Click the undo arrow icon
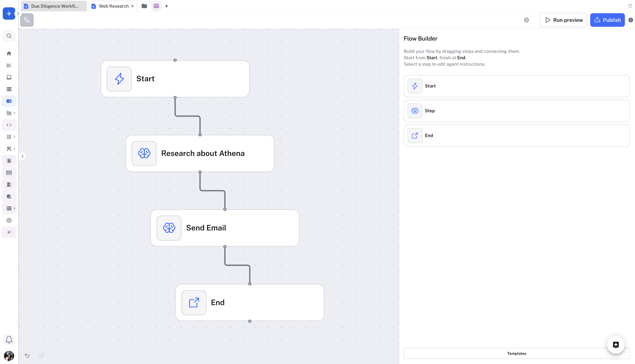This screenshot has height=364, width=635. coord(27,355)
